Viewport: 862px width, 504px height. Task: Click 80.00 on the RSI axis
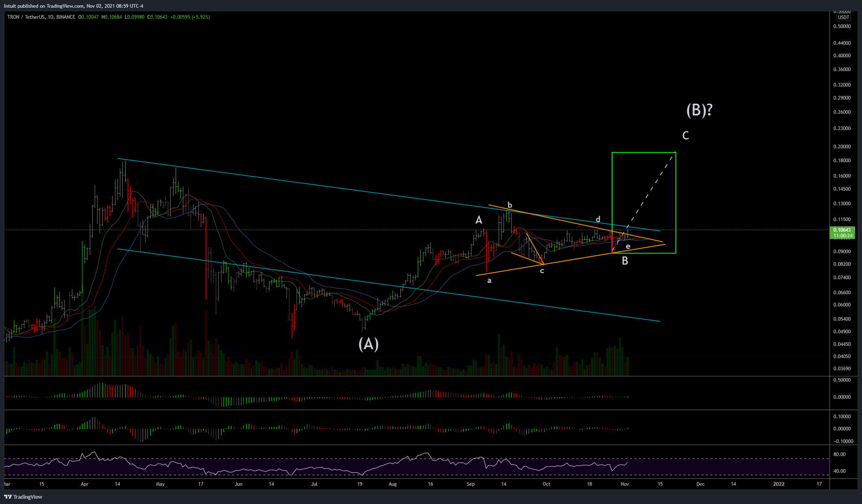(840, 454)
